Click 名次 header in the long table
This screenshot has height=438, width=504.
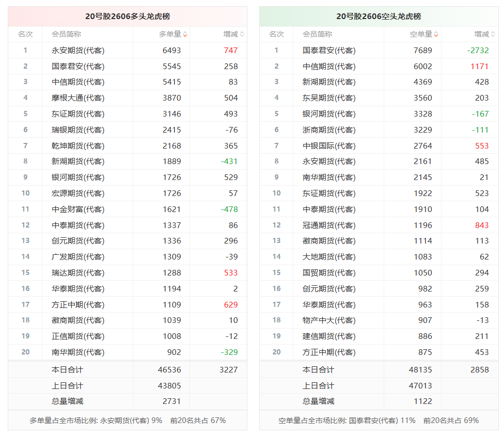[25, 35]
